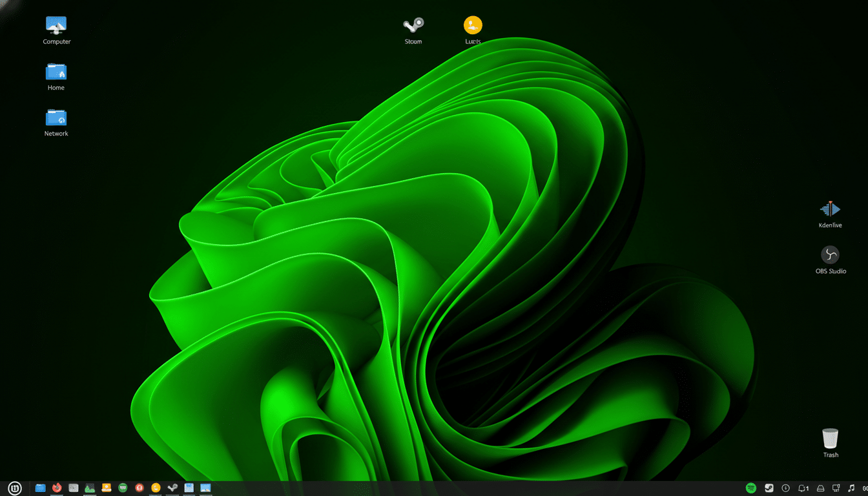This screenshot has height=496, width=868.
Task: Open the Home folder on the desktop
Action: 56,72
